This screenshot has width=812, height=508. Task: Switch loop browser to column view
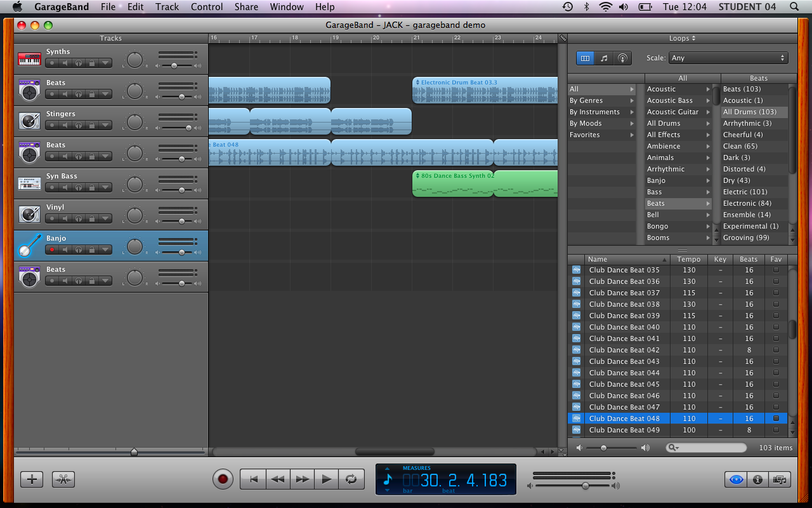pyautogui.click(x=586, y=58)
